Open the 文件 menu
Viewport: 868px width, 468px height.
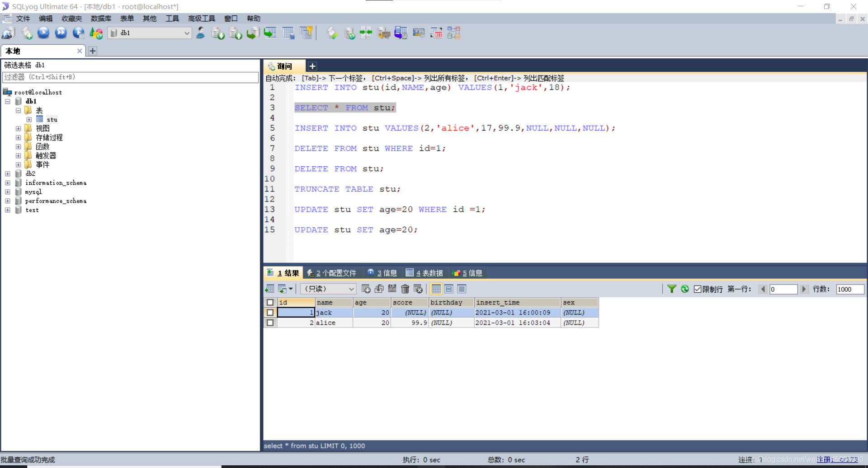[23, 19]
